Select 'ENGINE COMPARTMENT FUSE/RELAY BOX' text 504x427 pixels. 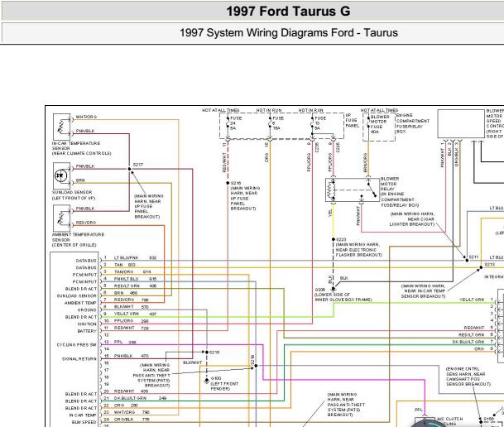[413, 123]
